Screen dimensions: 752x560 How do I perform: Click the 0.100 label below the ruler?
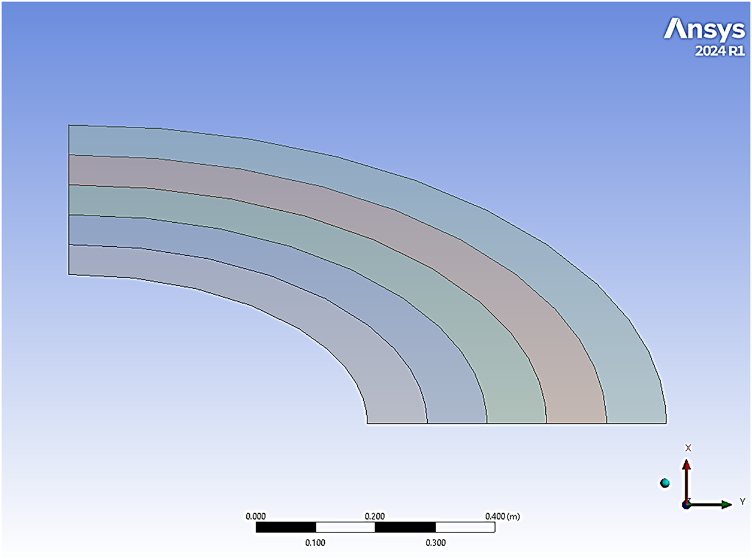(x=315, y=543)
